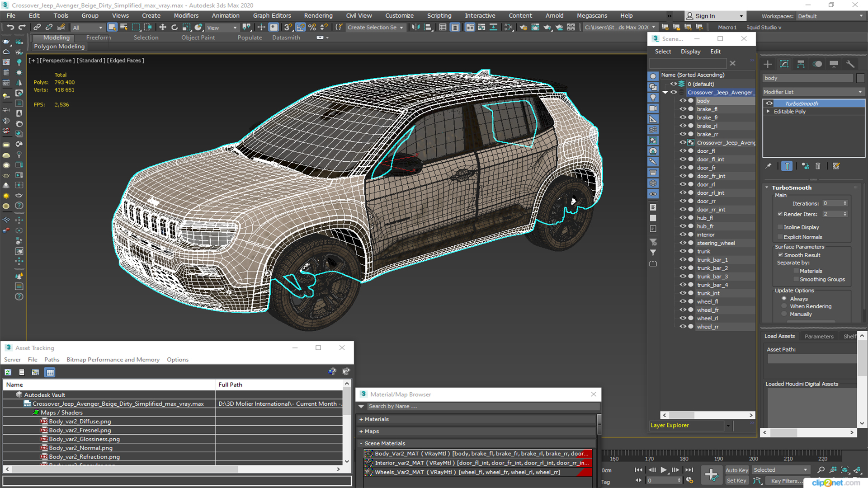Collapse the TurboSmooth rollout
The width and height of the screenshot is (868, 488).
[767, 188]
